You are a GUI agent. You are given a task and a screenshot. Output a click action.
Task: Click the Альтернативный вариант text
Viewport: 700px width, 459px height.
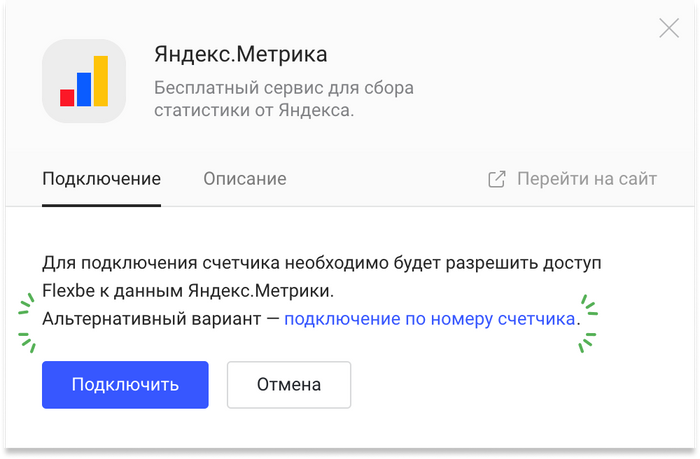coord(152,319)
